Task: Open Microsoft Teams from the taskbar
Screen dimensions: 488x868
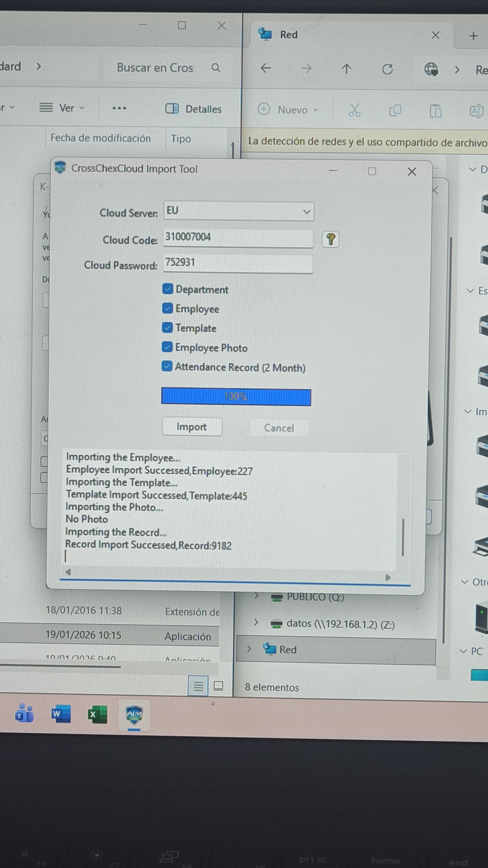Action: 24,713
